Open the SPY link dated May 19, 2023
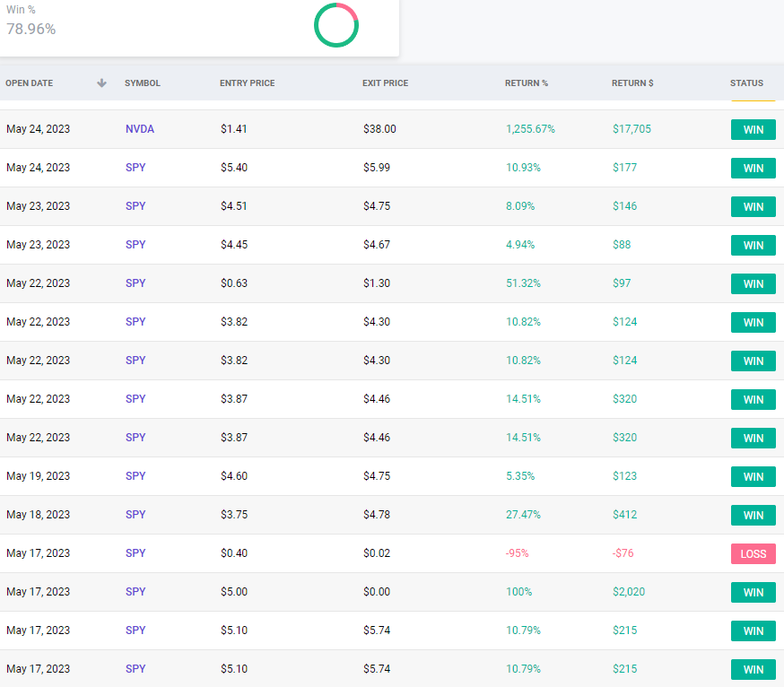Image resolution: width=784 pixels, height=687 pixels. (135, 476)
